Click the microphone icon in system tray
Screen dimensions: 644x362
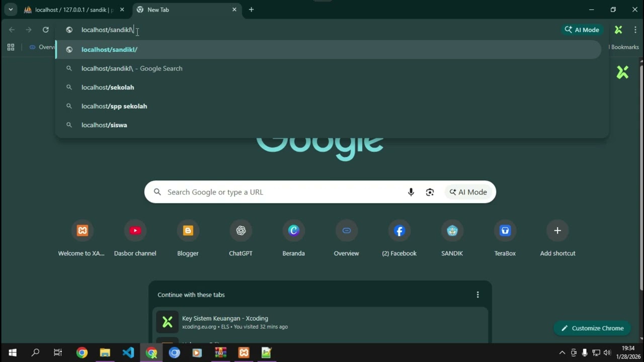(x=585, y=352)
